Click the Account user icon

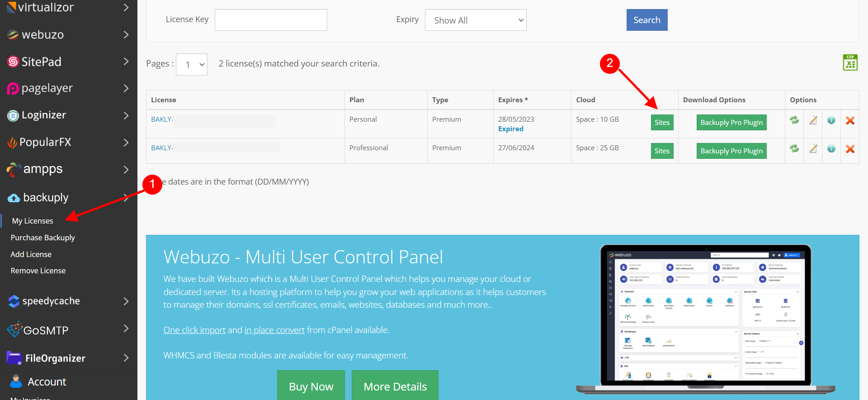coord(16,381)
